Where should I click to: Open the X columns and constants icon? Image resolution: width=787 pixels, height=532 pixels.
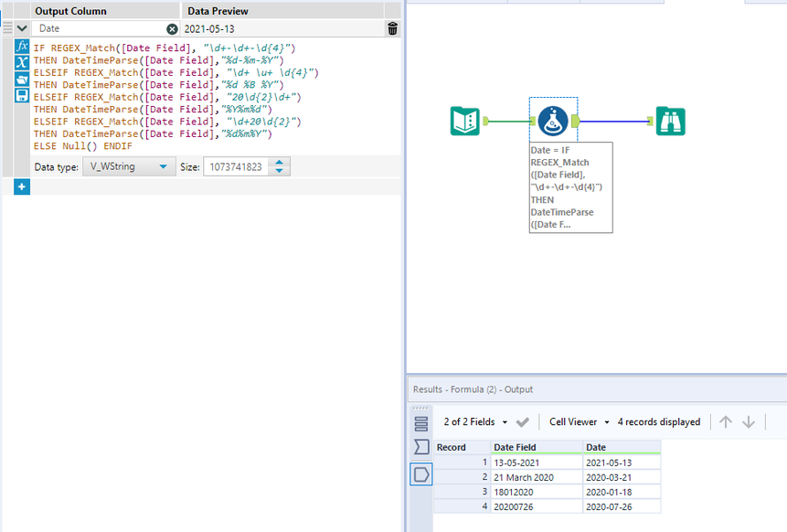coord(22,63)
